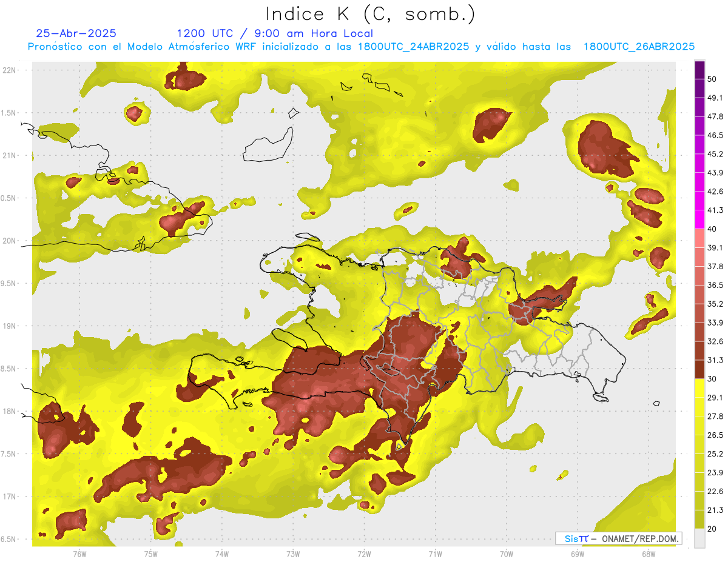Click the "49.1" color bar label
Screen dimensions: 728x562
(x=715, y=98)
